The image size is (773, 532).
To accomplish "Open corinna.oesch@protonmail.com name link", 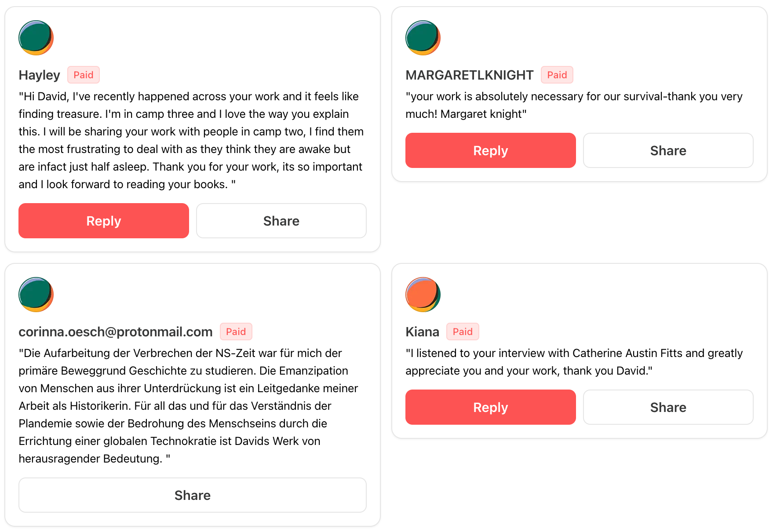I will pyautogui.click(x=115, y=332).
